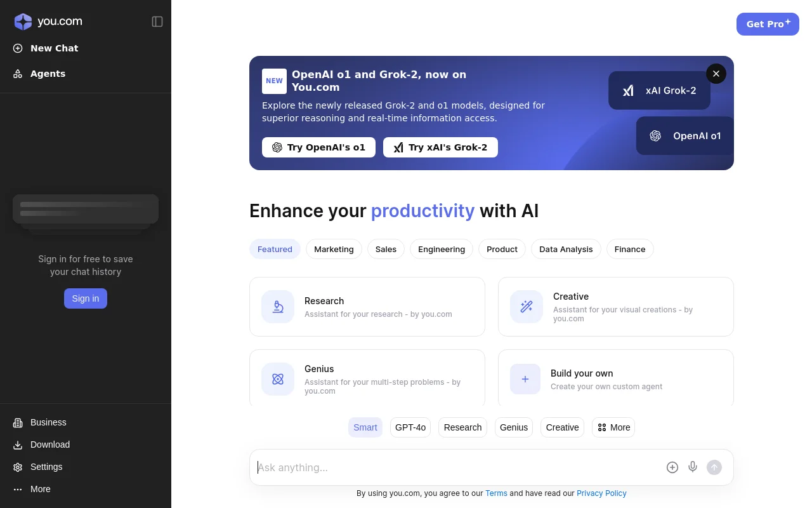Select the Genius mode chip
This screenshot has width=812, height=508.
click(513, 427)
